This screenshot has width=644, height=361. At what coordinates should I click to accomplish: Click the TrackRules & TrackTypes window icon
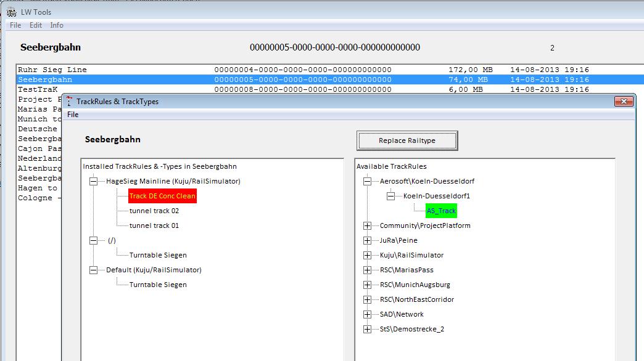pyautogui.click(x=69, y=101)
